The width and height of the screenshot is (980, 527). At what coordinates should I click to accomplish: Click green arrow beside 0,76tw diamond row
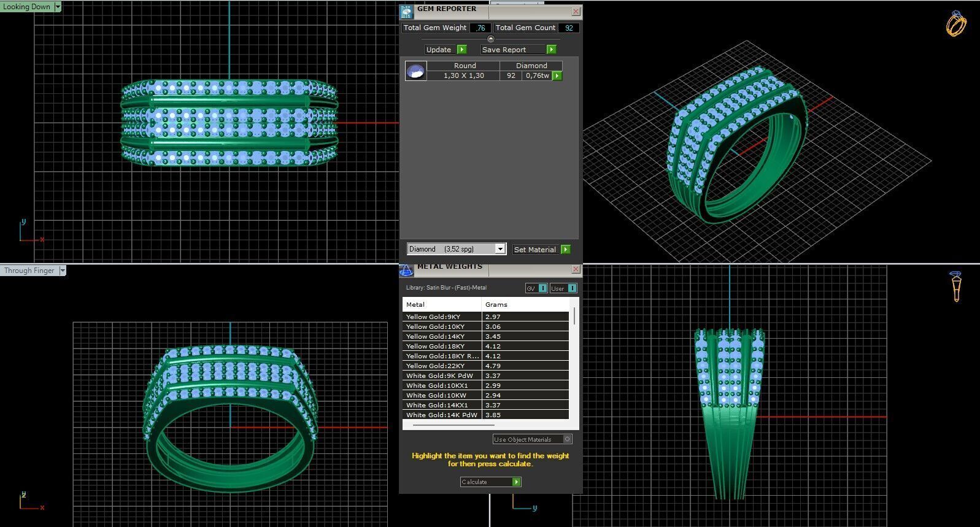[557, 75]
